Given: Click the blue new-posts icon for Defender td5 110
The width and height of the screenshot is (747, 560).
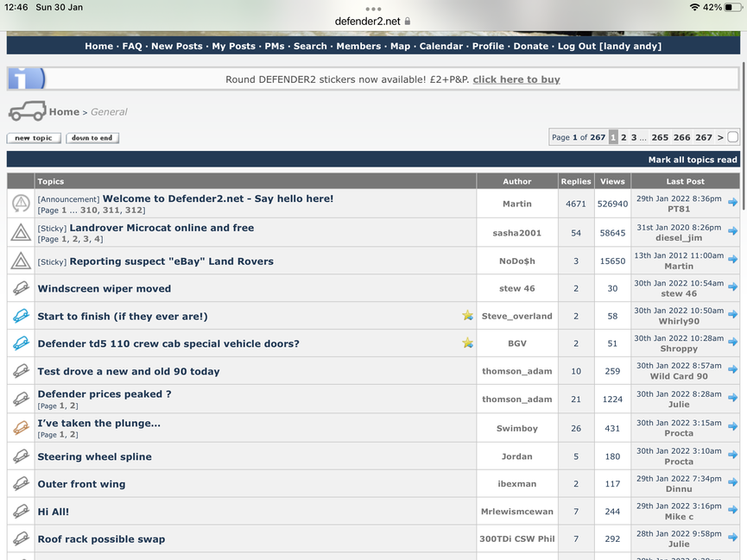Looking at the screenshot, I should coord(21,343).
